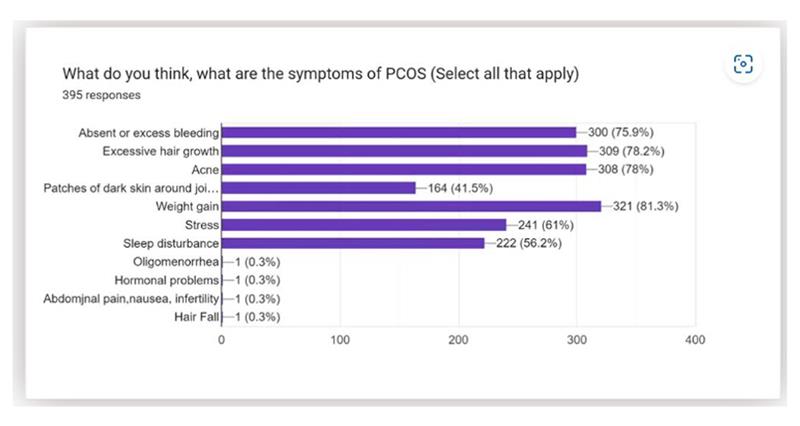800x426 pixels.
Task: Click the screenshot capture icon
Action: point(742,66)
